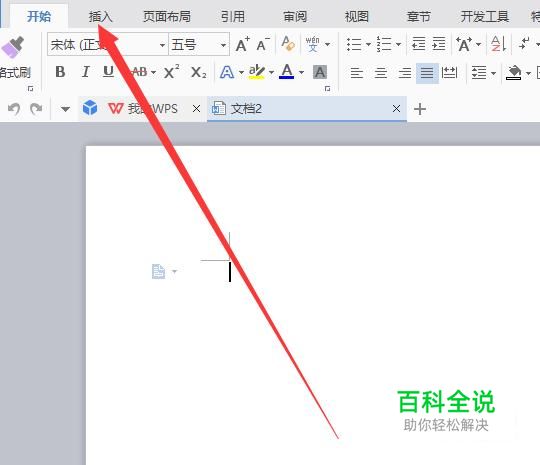The image size is (540, 465).
Task: Expand shading color dropdown arrow
Action: coord(528,73)
